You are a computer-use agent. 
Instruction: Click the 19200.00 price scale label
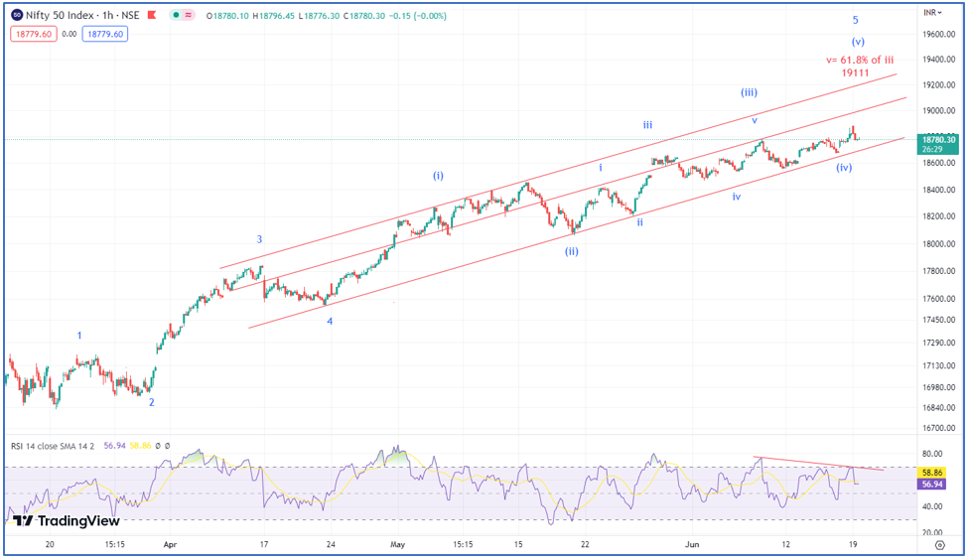(938, 84)
